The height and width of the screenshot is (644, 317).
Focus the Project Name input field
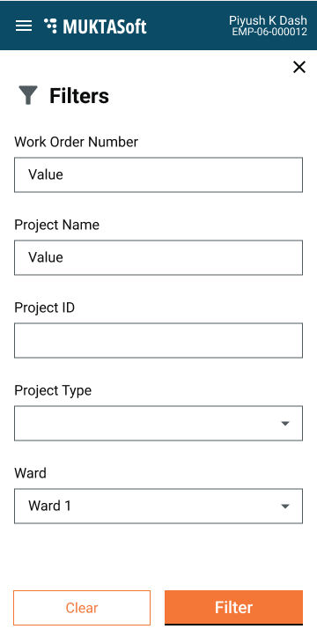tap(158, 257)
